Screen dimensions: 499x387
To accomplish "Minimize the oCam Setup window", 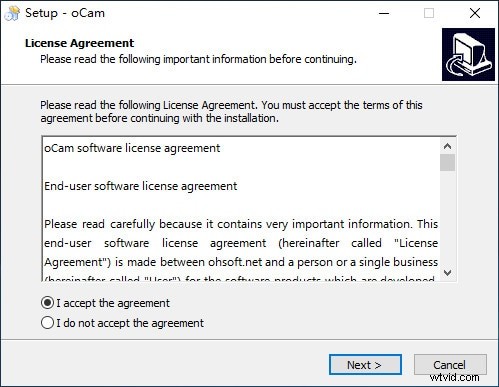I will click(x=384, y=13).
